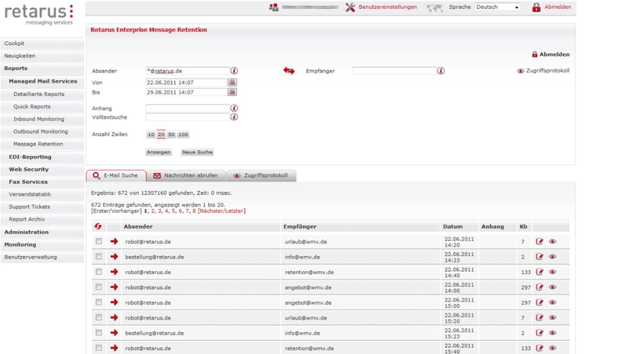
Task: Go to results page 2
Action: pyautogui.click(x=152, y=211)
